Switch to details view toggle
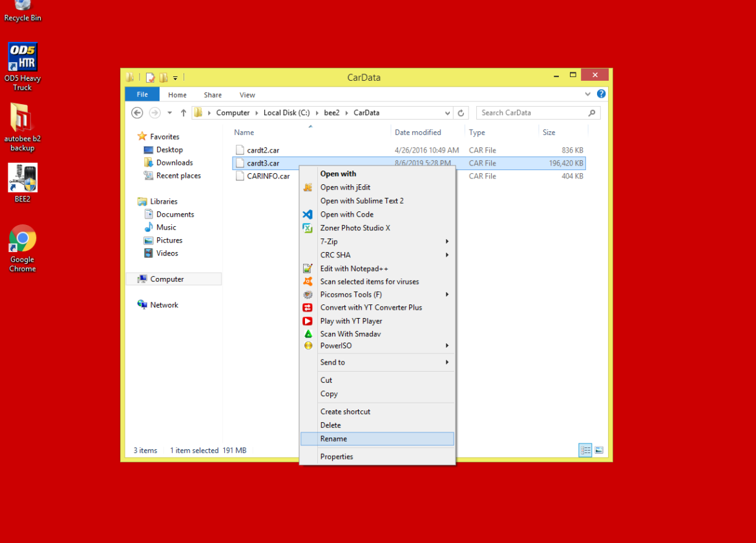 [x=585, y=451]
